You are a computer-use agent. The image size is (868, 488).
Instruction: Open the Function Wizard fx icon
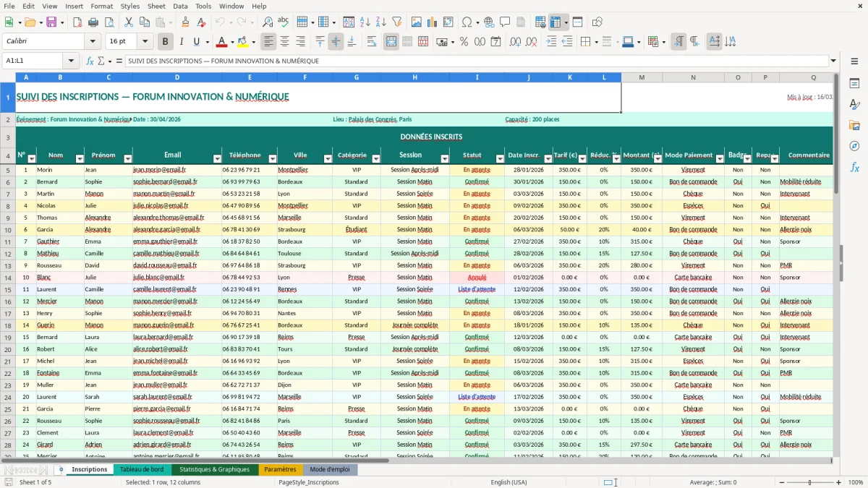pyautogui.click(x=90, y=61)
